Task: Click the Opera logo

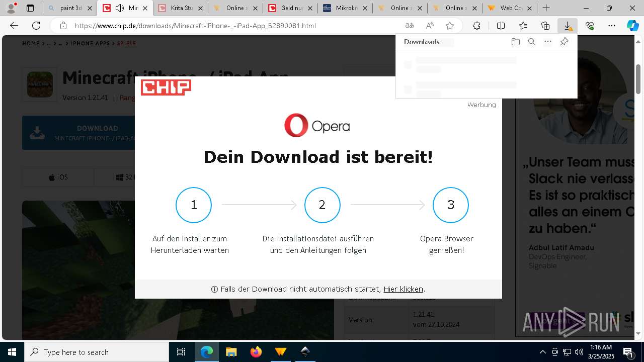Action: point(317,125)
